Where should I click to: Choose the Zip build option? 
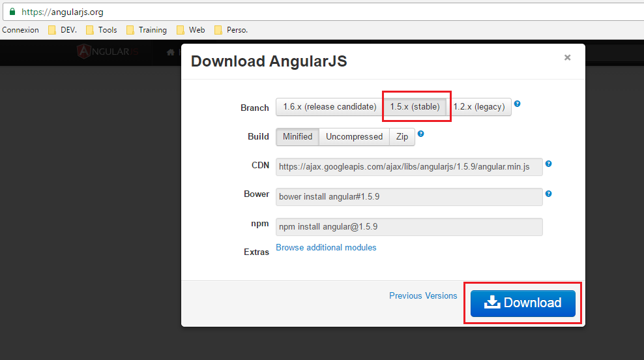click(402, 136)
